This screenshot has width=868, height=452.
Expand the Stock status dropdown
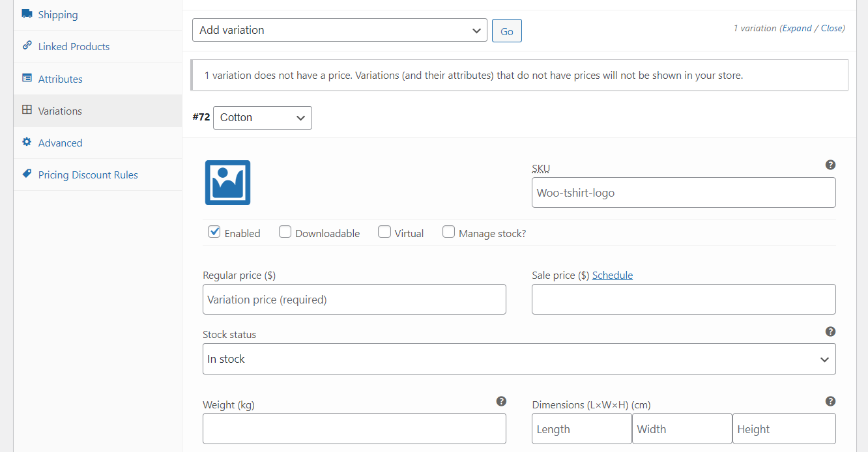pos(519,359)
